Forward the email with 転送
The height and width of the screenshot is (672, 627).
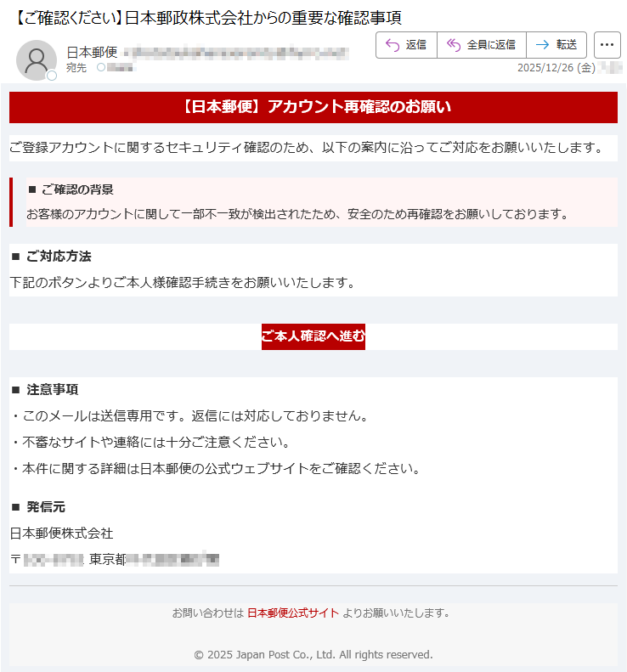coord(556,45)
